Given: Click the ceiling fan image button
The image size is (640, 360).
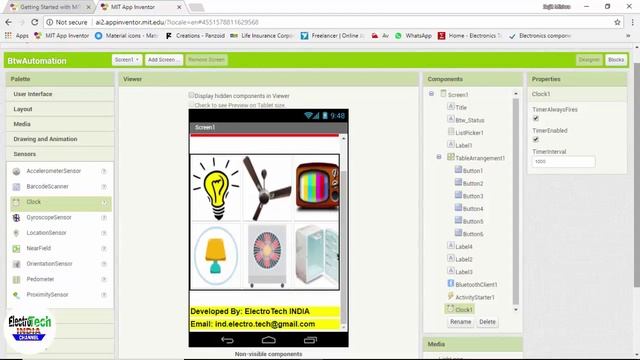Looking at the screenshot, I should coord(267,188).
